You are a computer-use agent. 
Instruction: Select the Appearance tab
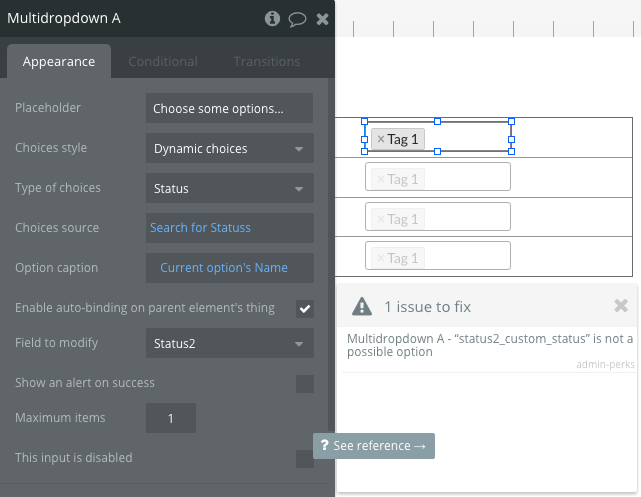(x=59, y=61)
